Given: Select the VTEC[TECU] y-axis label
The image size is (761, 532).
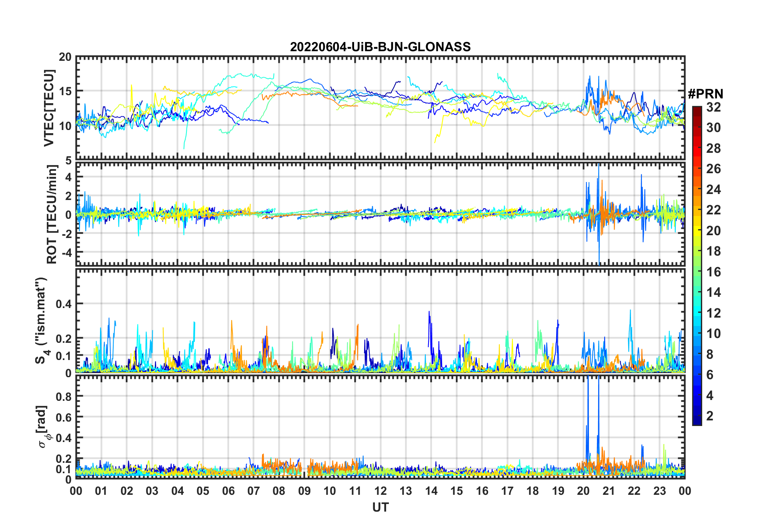Looking at the screenshot, I should pos(49,108).
